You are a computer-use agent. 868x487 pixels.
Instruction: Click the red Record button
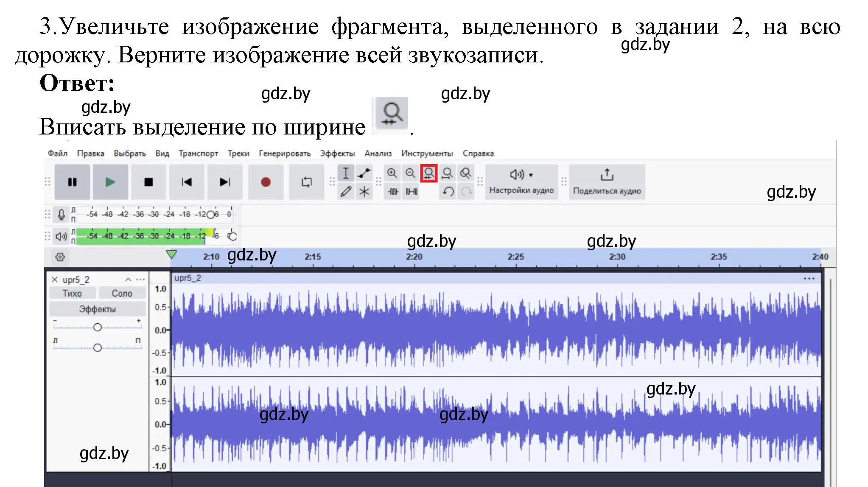[266, 182]
